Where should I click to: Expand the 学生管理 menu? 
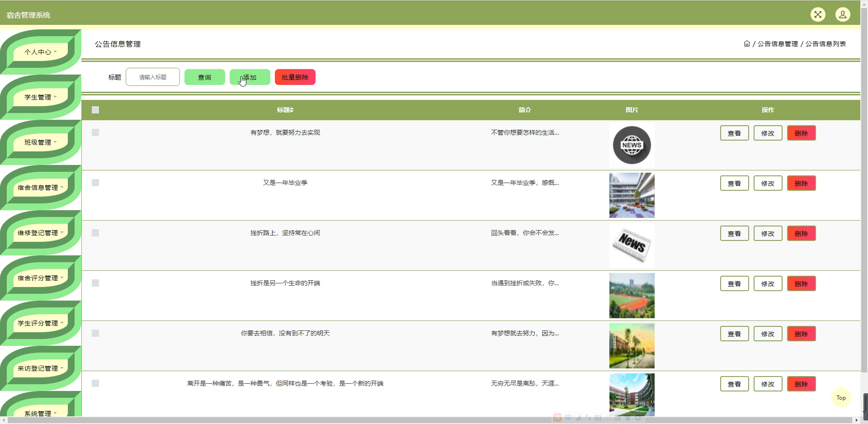click(40, 97)
